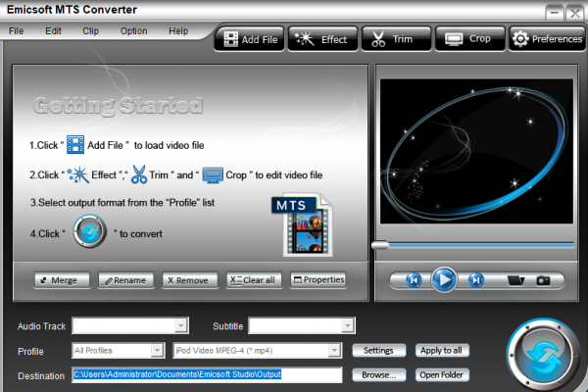Close the Emicsoft MTS Converter window
This screenshot has height=392, width=588.
574,13
